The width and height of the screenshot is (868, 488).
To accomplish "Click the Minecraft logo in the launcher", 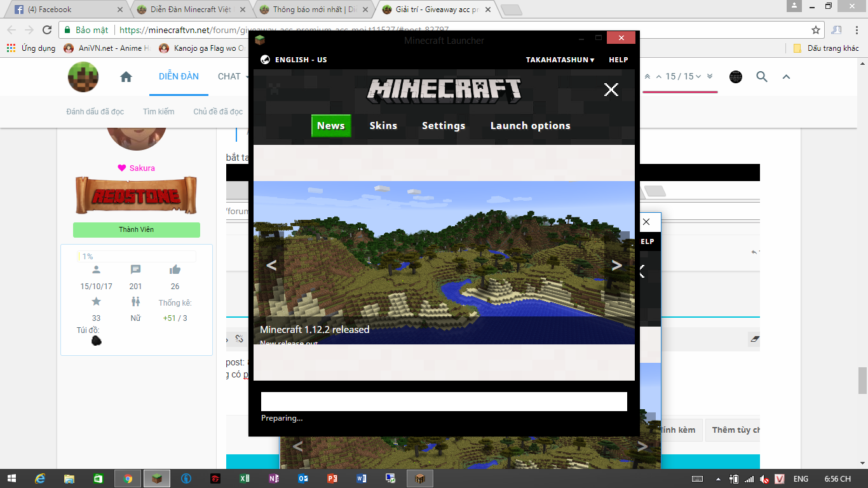I will point(444,91).
